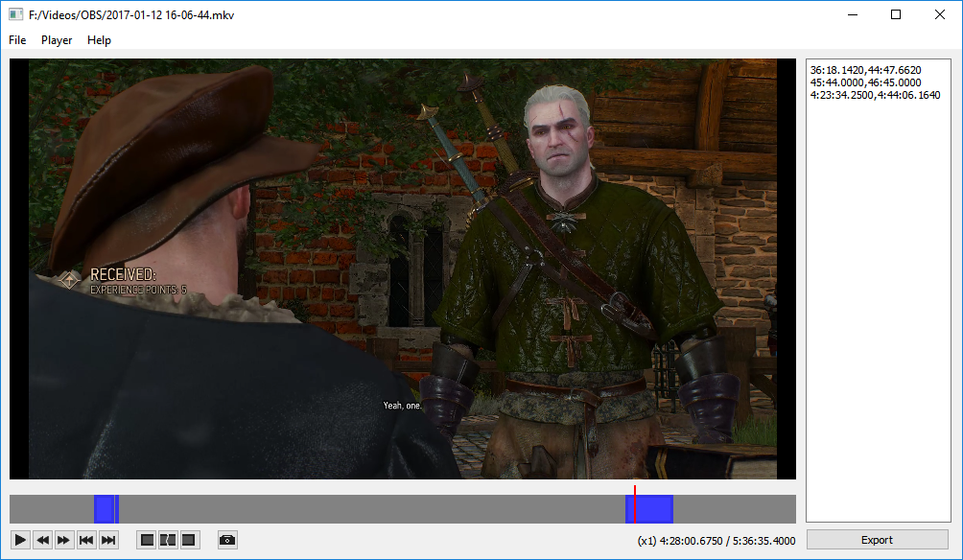Click the rewind double-arrow button
The width and height of the screenshot is (963, 560).
(x=42, y=541)
